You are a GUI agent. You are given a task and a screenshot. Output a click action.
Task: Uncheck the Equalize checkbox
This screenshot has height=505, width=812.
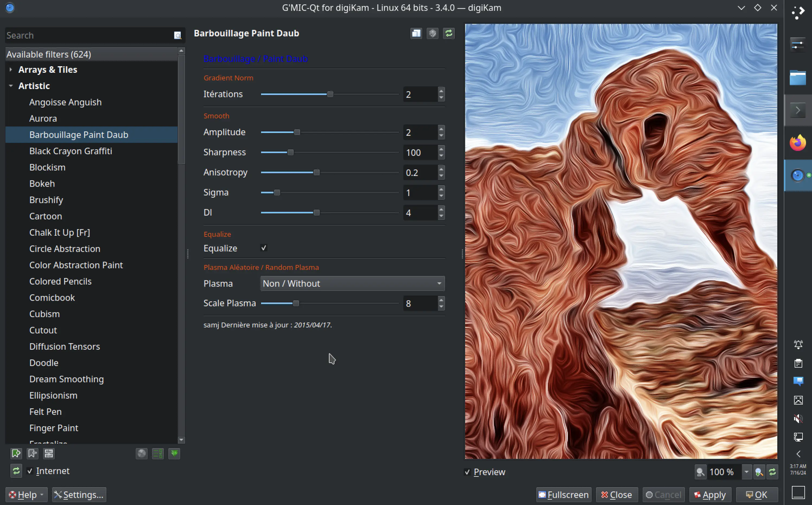tap(264, 248)
